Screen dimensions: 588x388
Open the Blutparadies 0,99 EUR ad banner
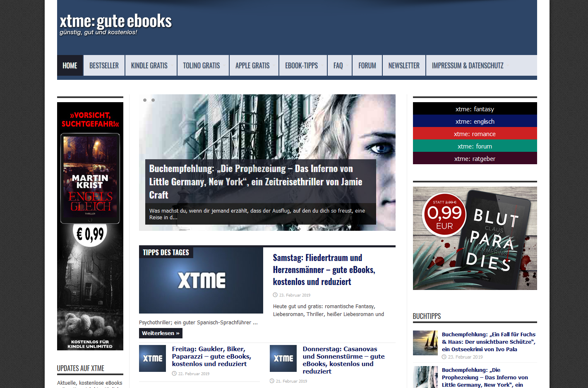click(x=475, y=238)
